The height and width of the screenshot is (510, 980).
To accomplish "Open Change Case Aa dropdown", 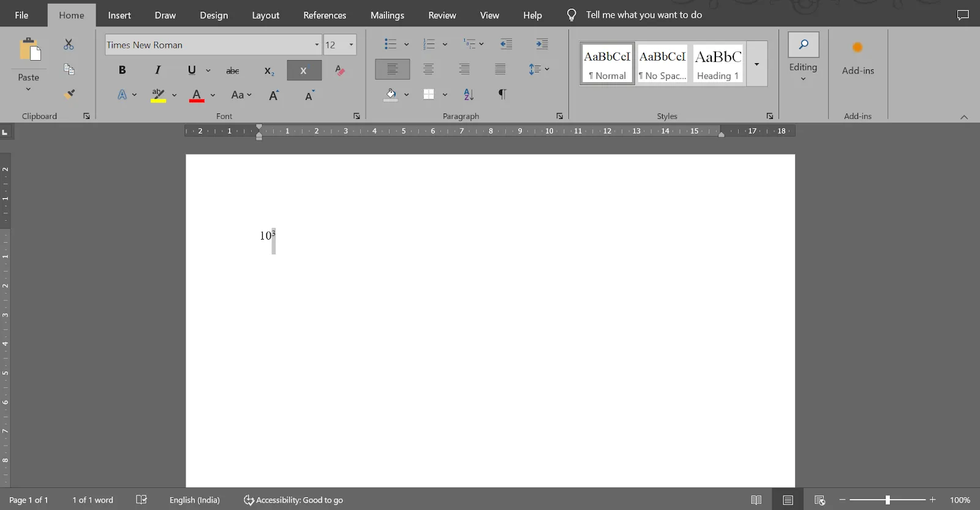I will pos(241,95).
